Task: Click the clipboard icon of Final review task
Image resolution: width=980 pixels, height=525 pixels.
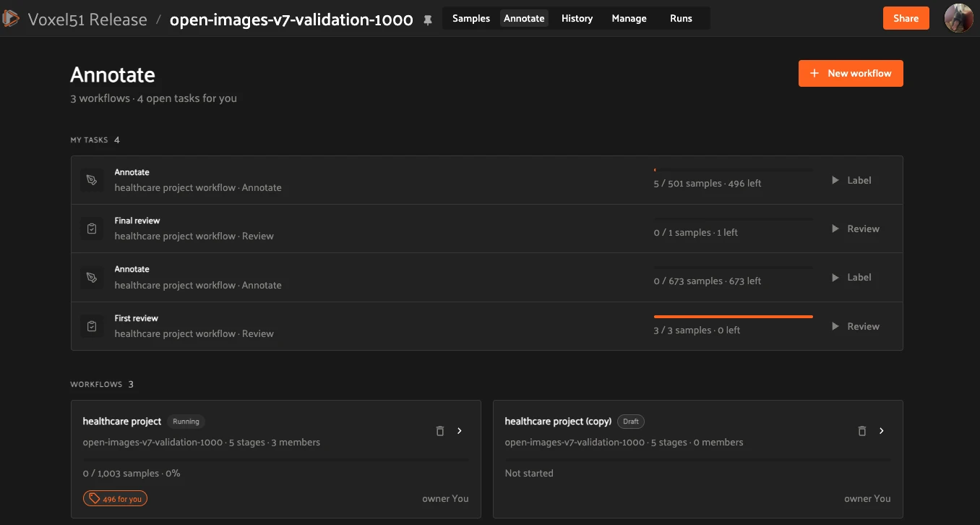Action: click(x=92, y=229)
